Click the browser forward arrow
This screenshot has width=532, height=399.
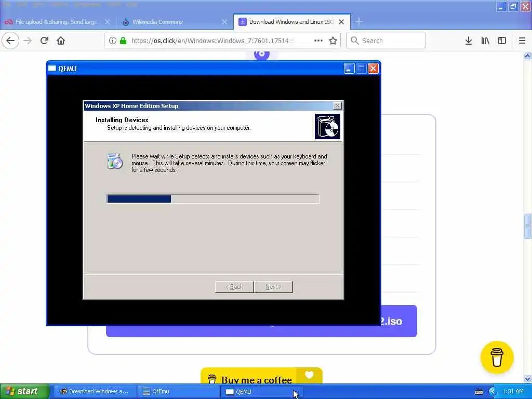tap(28, 41)
